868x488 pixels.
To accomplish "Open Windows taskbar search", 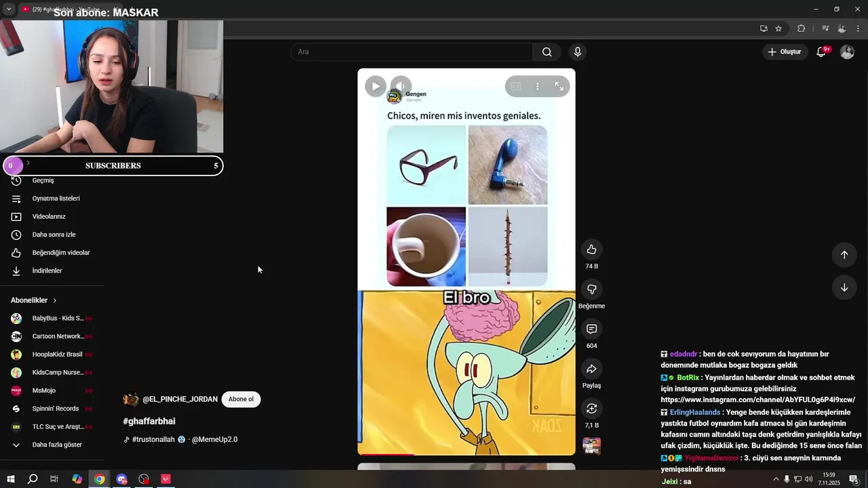I will (32, 479).
